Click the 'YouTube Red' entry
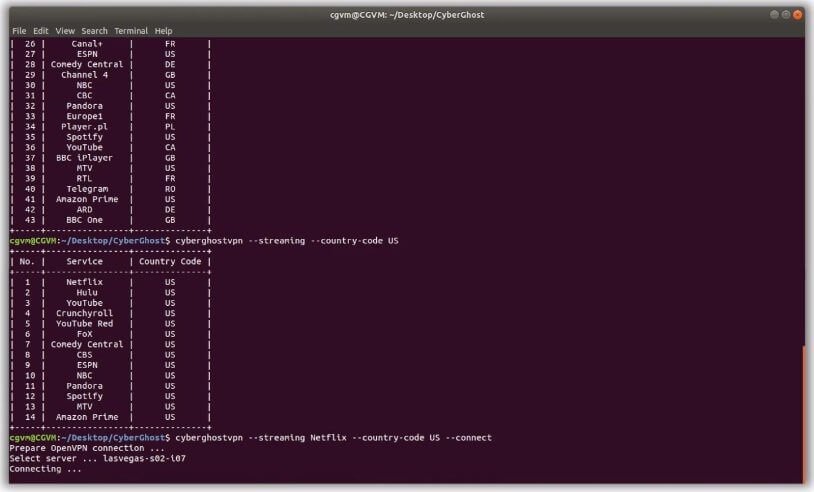Image resolution: width=814 pixels, height=492 pixels. 84,324
